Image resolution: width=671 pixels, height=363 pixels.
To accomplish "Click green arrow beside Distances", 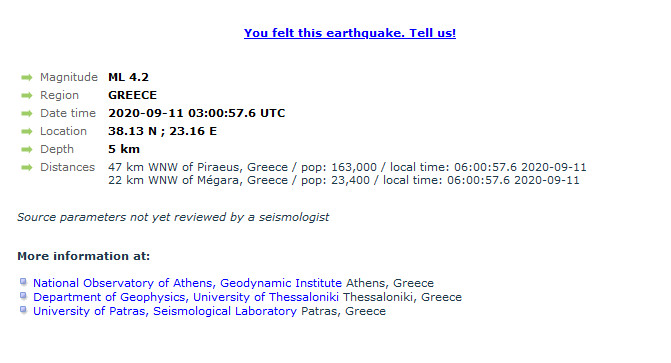I will 27,167.
